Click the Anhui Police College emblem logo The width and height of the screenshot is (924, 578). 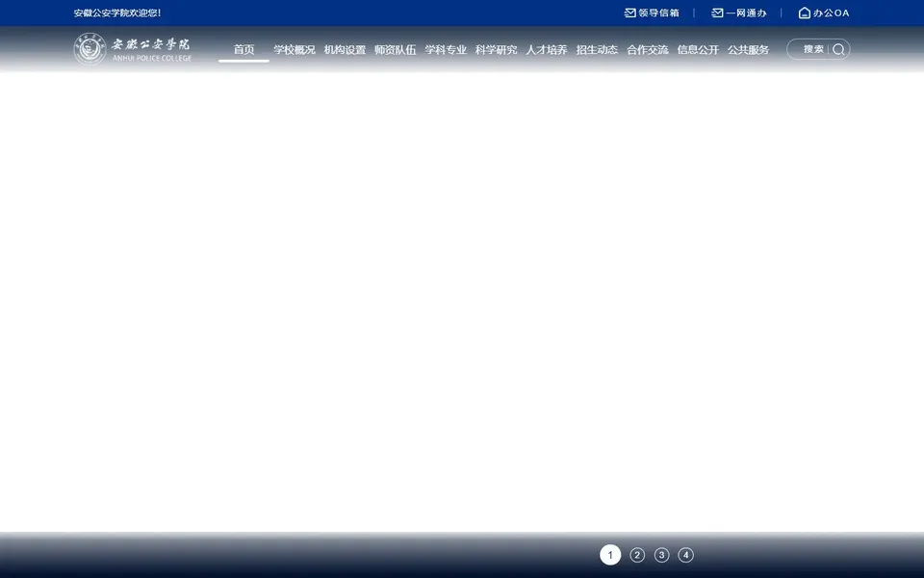point(90,48)
